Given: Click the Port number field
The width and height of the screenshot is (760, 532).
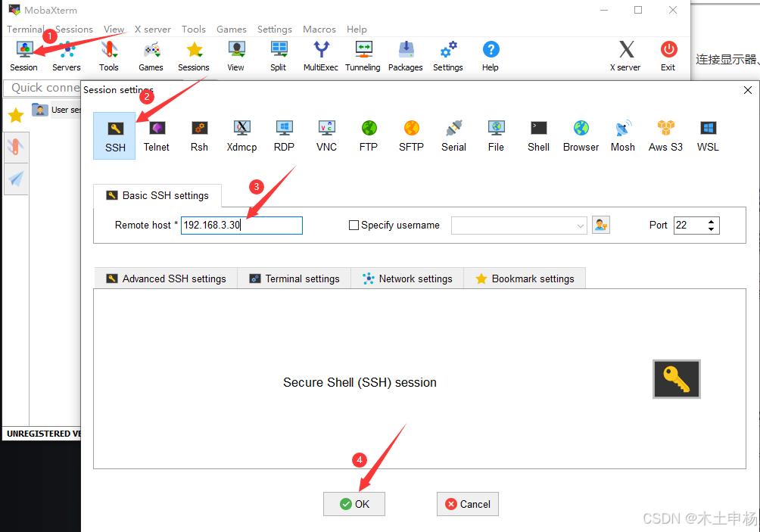Looking at the screenshot, I should coord(690,226).
